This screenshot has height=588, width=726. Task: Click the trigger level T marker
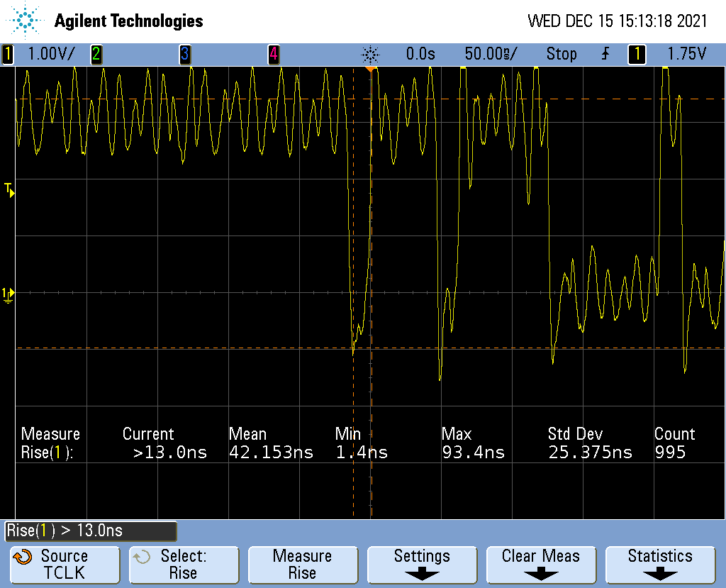click(9, 189)
